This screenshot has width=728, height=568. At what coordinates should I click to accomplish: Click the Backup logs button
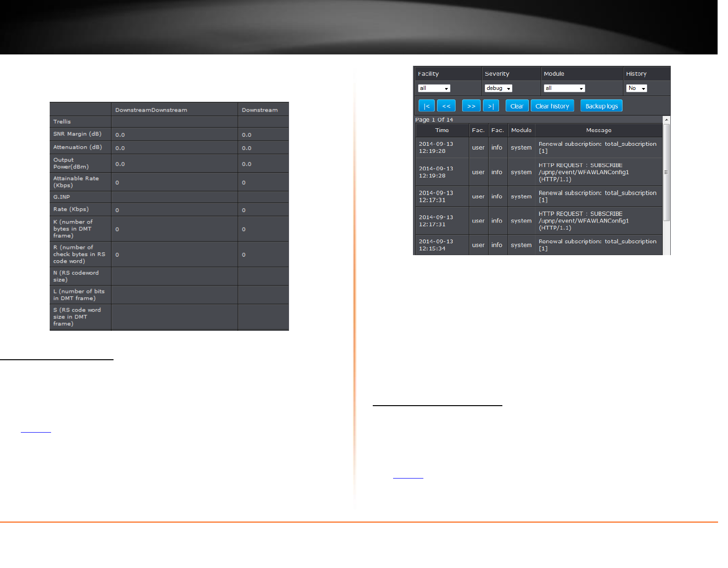pyautogui.click(x=601, y=106)
